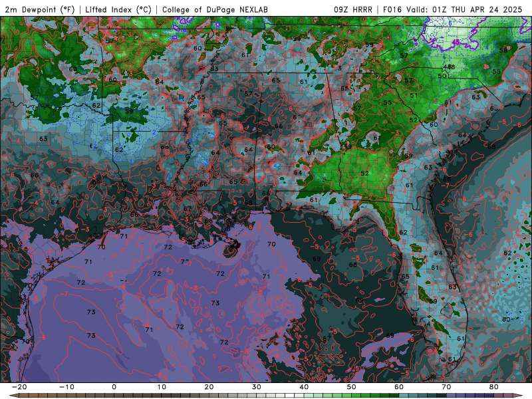Click the '2m Dewpoint (°F)' title text

(x=39, y=9)
